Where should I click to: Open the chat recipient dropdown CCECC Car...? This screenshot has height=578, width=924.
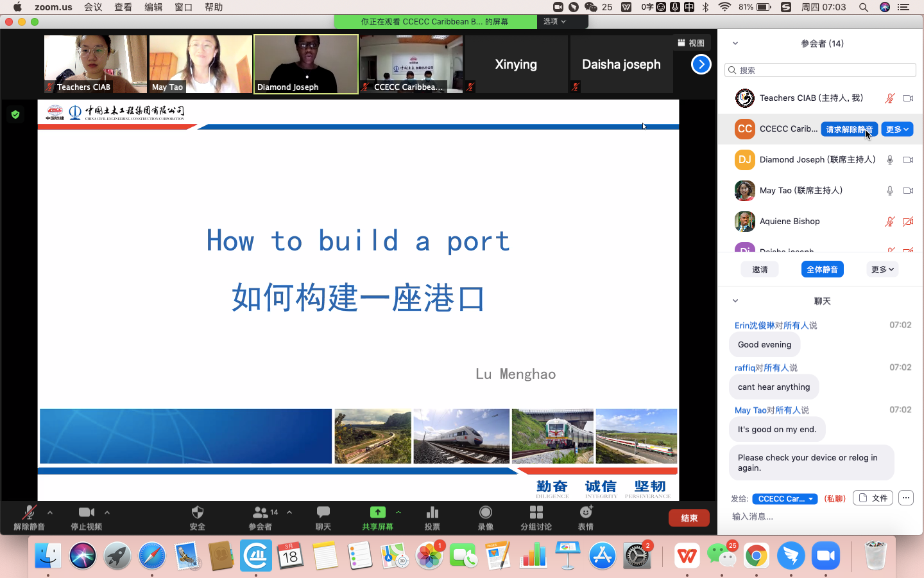coord(785,499)
